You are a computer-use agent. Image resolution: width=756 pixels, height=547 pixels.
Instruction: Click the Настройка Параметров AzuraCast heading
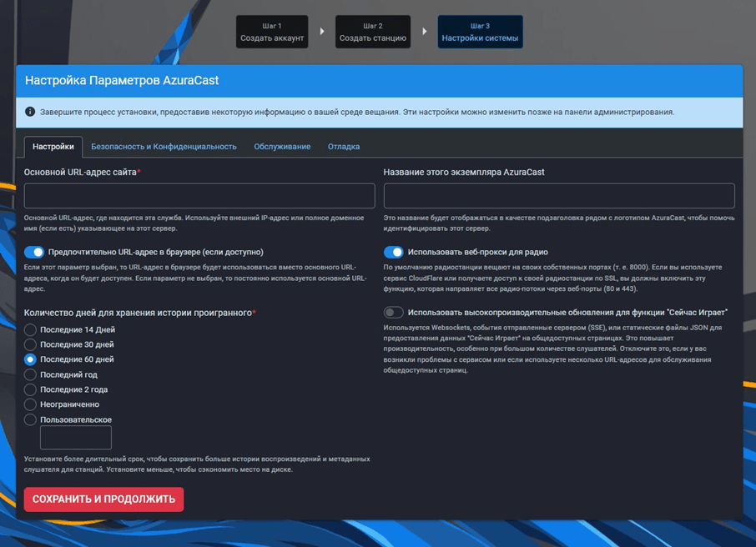coord(122,81)
